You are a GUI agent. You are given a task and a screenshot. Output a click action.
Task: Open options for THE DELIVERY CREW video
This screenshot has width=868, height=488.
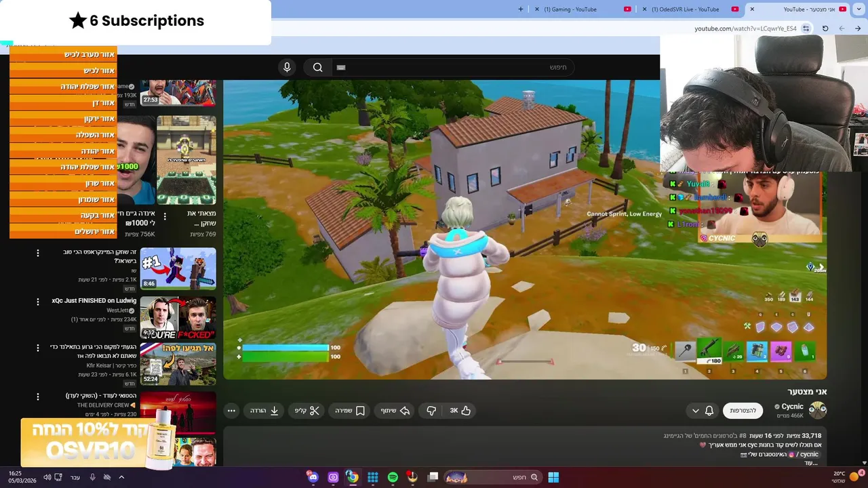[x=38, y=396]
